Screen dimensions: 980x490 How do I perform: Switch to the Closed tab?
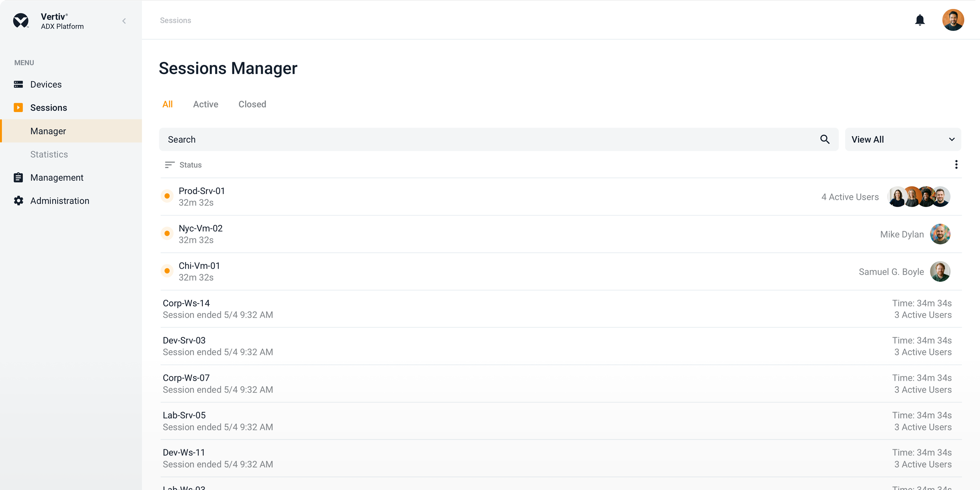[x=252, y=104]
